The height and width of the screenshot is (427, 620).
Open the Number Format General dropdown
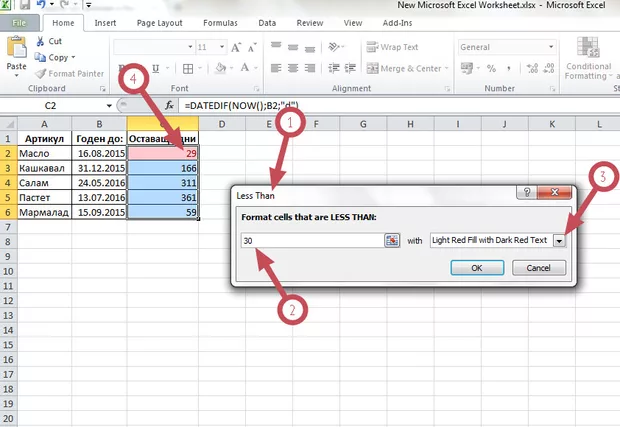[551, 47]
